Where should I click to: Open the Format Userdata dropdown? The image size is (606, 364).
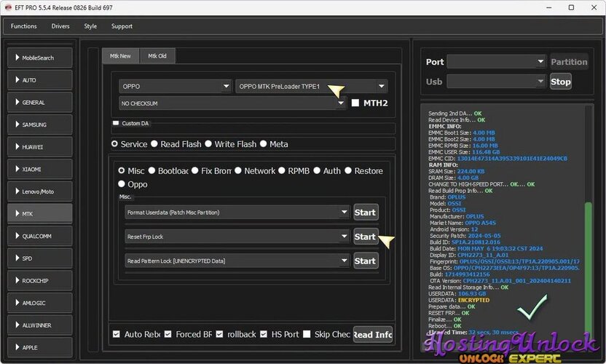coord(237,212)
